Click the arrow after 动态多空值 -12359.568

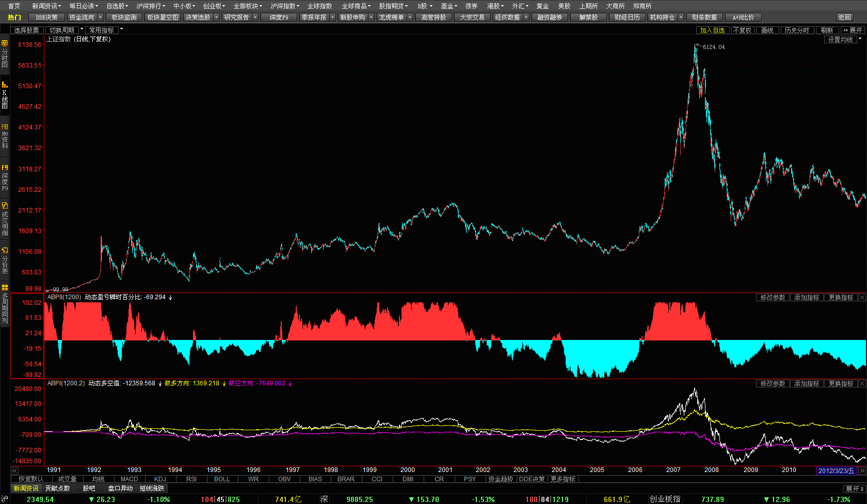coord(160,384)
